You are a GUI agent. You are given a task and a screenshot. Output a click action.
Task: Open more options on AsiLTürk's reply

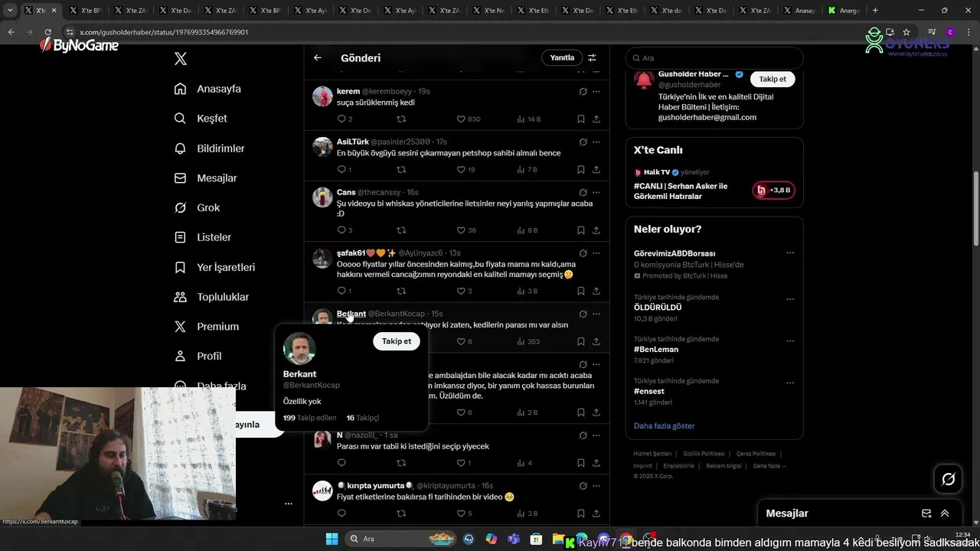(x=596, y=142)
